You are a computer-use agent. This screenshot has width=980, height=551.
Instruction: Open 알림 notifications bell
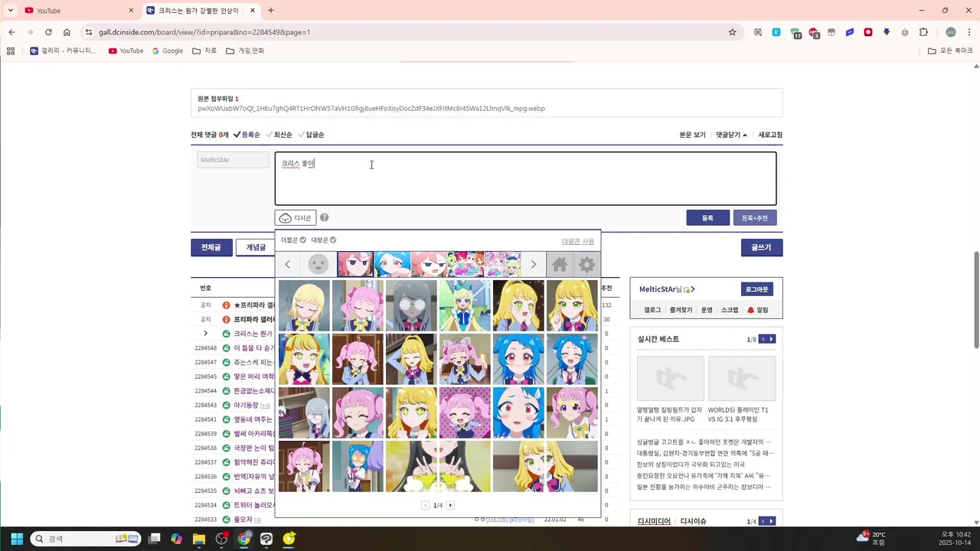pyautogui.click(x=758, y=310)
